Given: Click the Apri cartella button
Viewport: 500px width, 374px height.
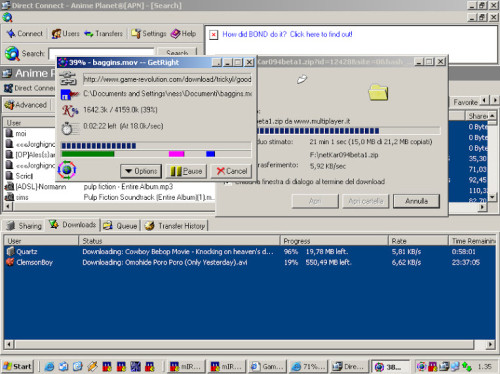Looking at the screenshot, I should (x=365, y=201).
